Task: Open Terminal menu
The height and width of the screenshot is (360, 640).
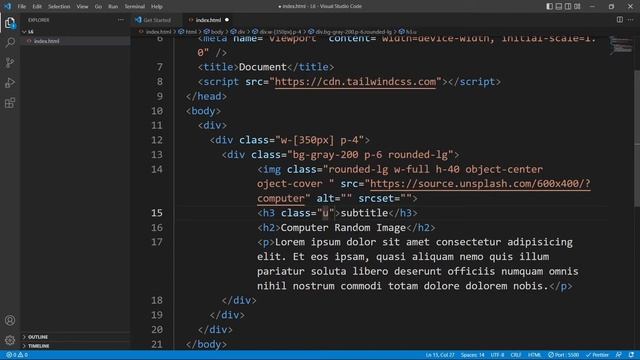Action: [134, 7]
